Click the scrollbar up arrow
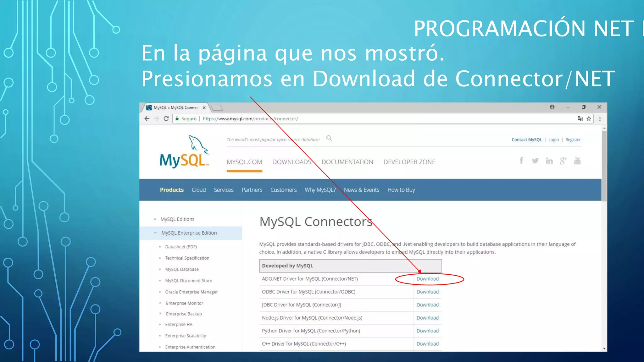644x362 pixels. click(x=604, y=128)
